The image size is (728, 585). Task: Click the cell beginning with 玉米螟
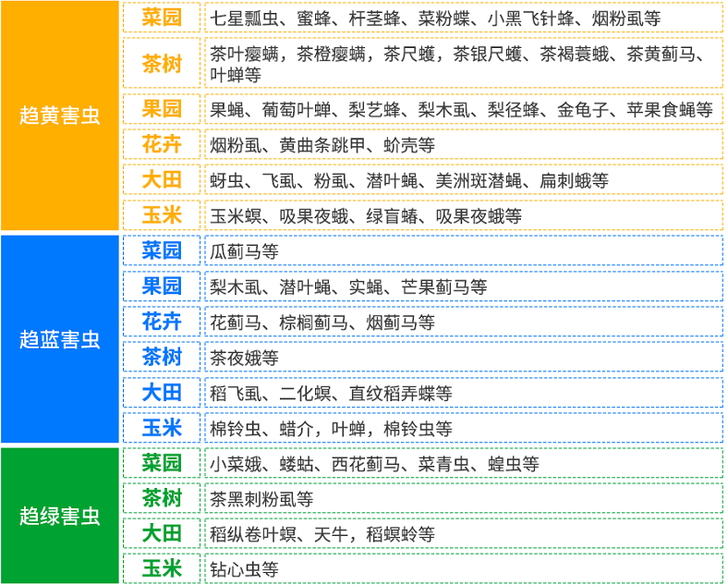(462, 215)
